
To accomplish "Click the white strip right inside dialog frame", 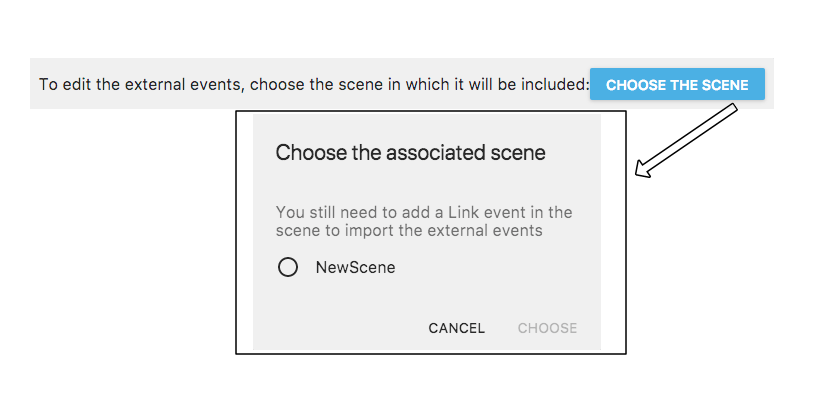I will [x=613, y=232].
